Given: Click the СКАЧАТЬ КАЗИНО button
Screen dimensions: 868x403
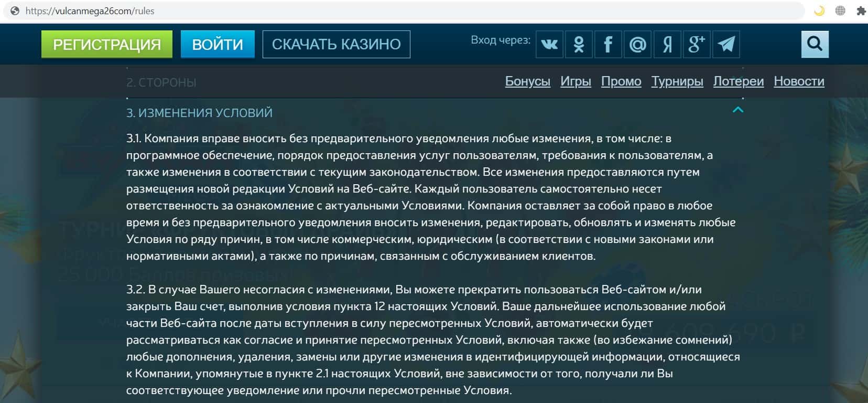Looking at the screenshot, I should tap(337, 44).
